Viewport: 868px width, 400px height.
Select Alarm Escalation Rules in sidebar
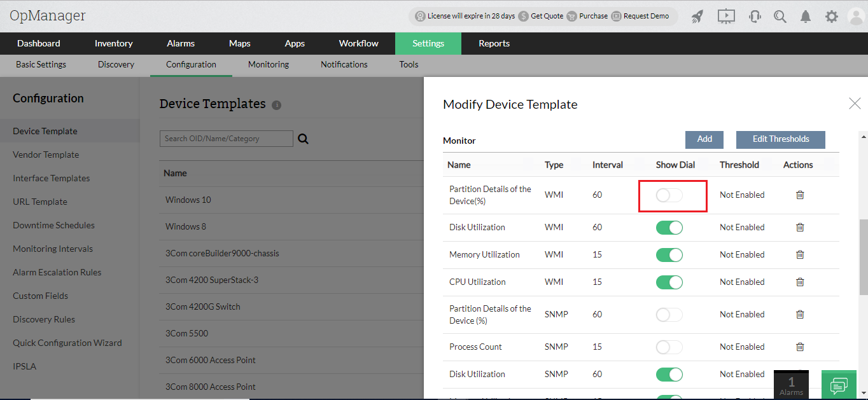[x=57, y=272]
